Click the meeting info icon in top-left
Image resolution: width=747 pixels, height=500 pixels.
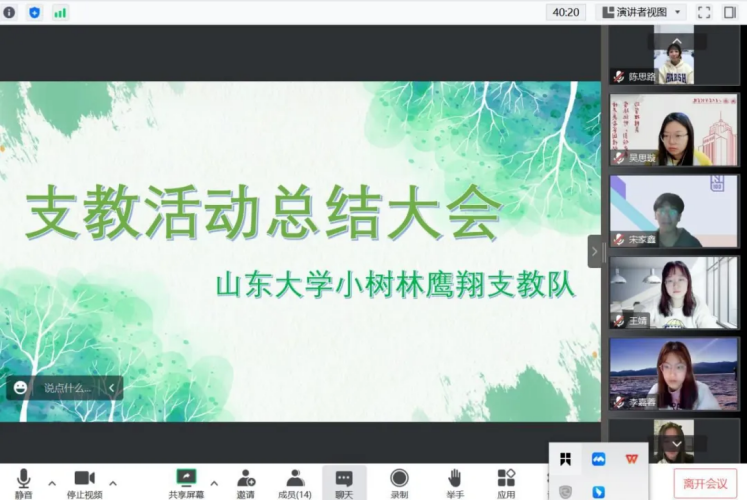10,12
